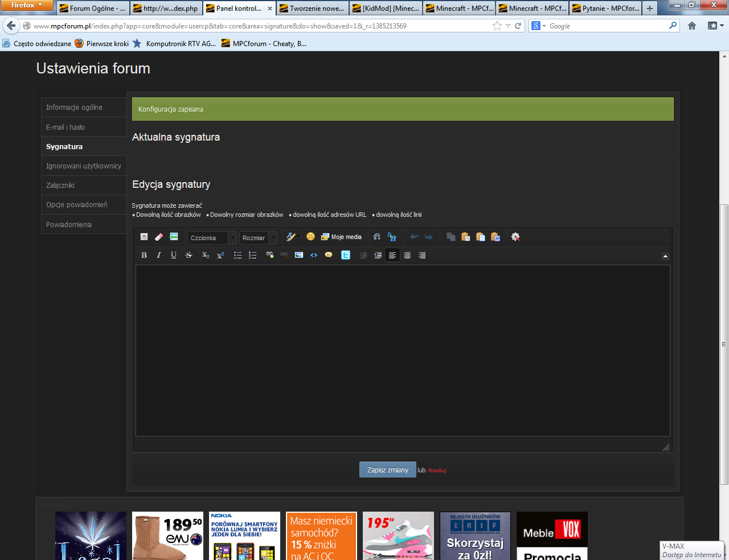Paste from Word
The image size is (729, 560).
(x=495, y=237)
